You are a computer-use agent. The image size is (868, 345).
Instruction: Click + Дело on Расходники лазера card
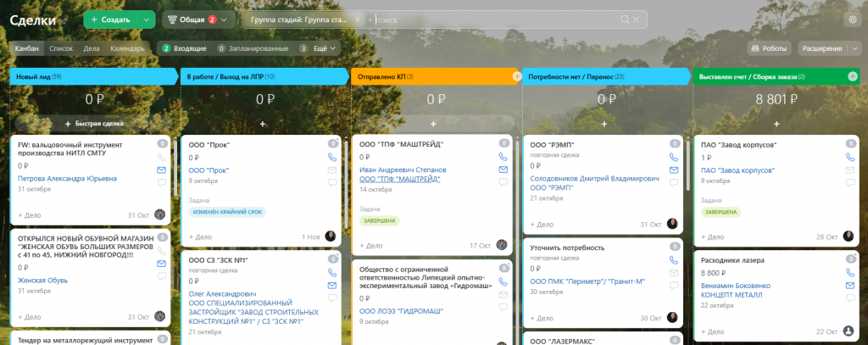[x=712, y=331]
